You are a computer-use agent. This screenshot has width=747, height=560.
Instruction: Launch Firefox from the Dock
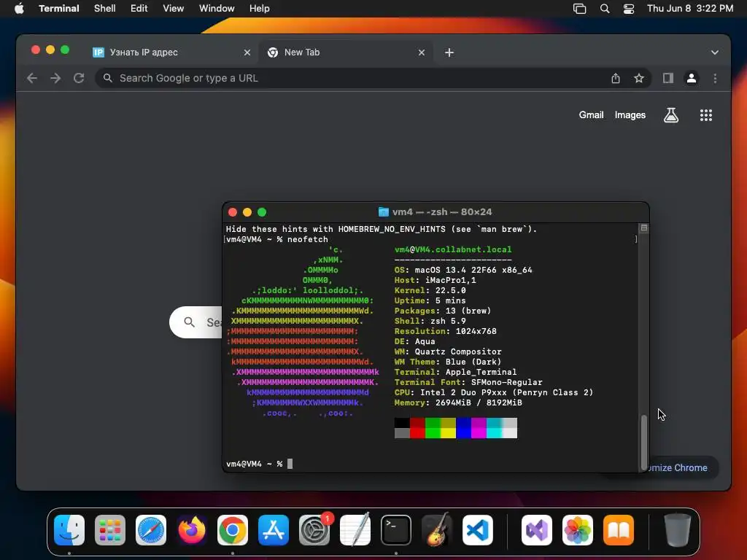pos(192,530)
